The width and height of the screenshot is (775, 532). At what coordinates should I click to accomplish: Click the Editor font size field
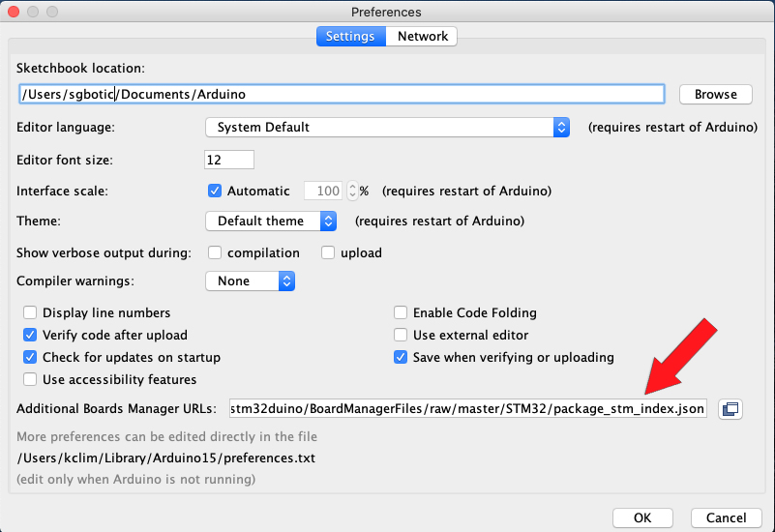(x=229, y=159)
